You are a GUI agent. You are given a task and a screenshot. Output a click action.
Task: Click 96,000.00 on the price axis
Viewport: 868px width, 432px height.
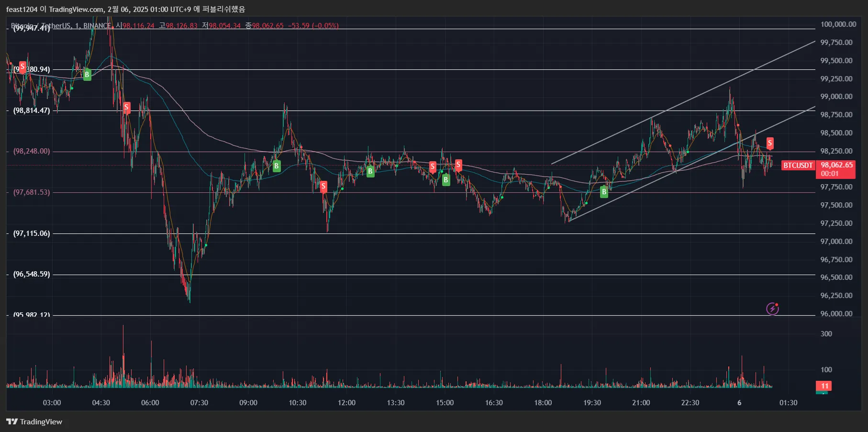tap(836, 313)
